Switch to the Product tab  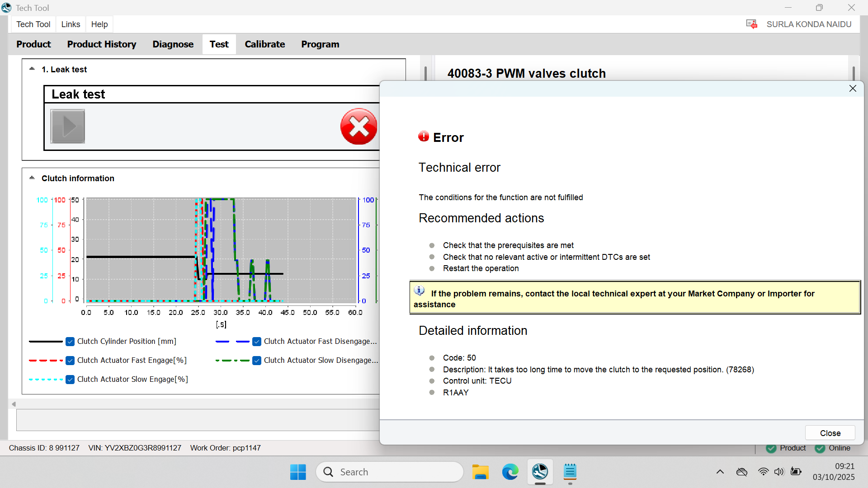33,44
